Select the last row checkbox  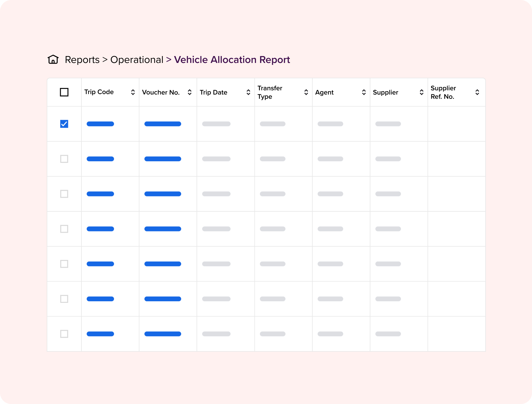click(x=64, y=334)
